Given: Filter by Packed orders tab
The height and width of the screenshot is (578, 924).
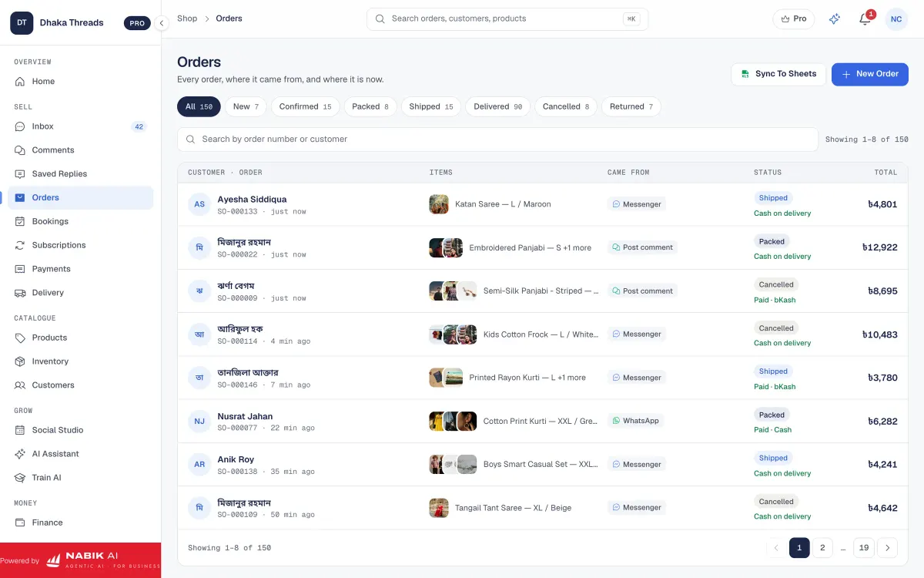Looking at the screenshot, I should [x=370, y=106].
